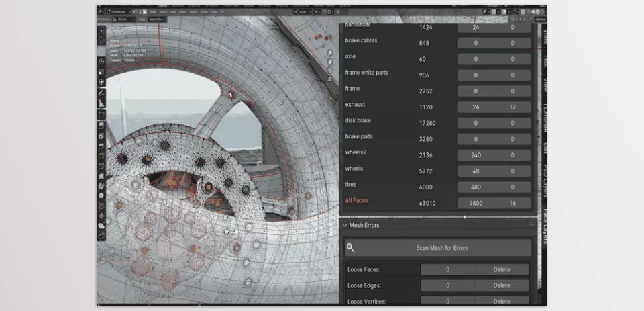Click the 240 value in wheels2 row
Viewport: 644px width, 311px height.
point(476,155)
